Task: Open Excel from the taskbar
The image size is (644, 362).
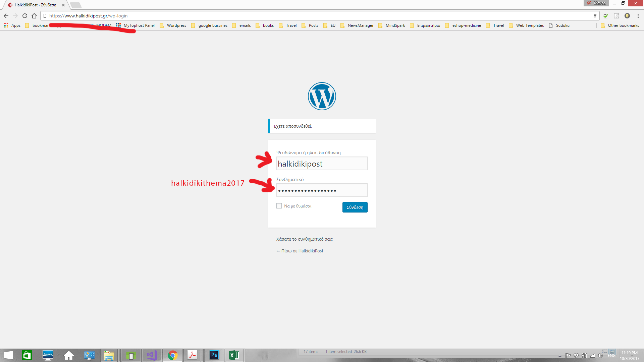Action: [x=234, y=355]
